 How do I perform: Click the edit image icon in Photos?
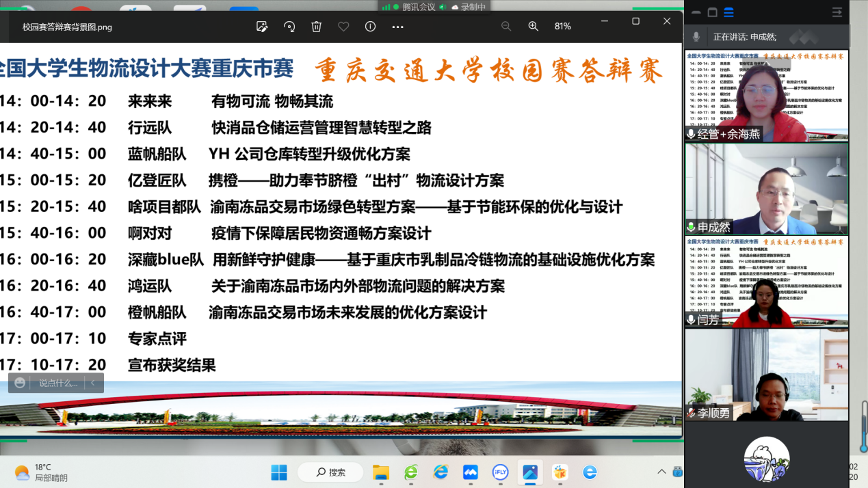(262, 27)
